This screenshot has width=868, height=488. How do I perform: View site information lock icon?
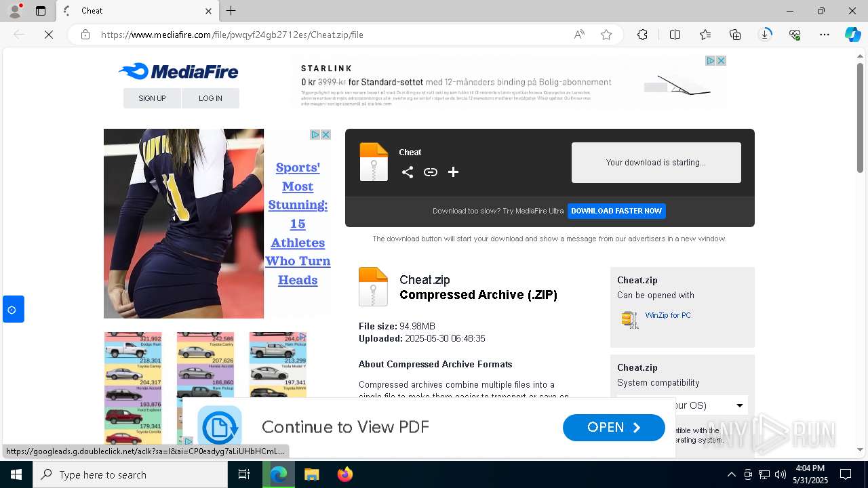[85, 35]
